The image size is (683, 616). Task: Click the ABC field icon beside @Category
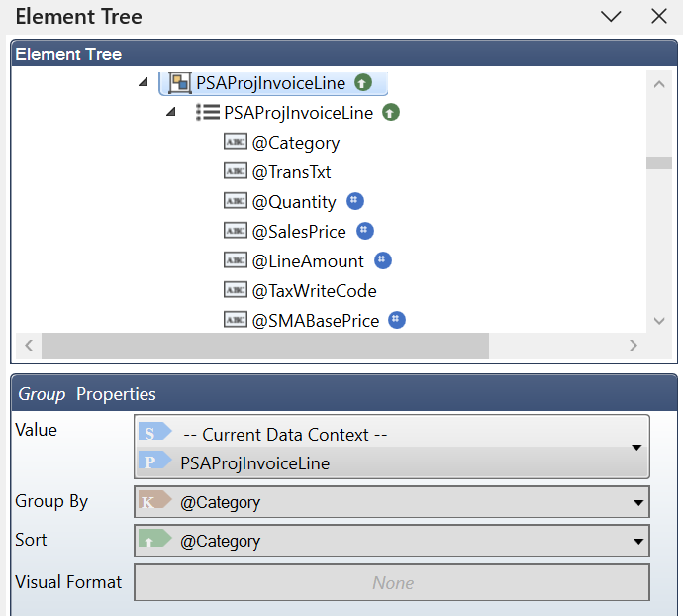[236, 143]
